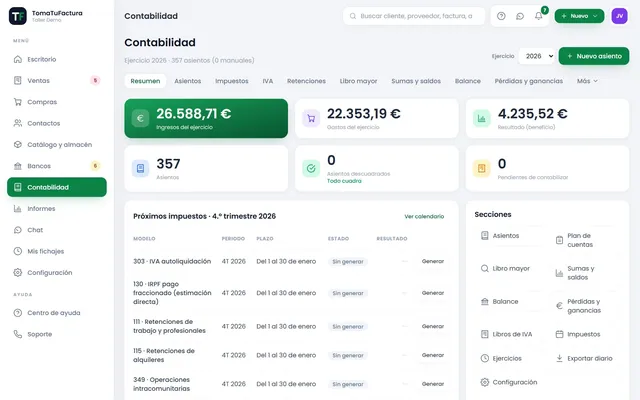
Task: Click the chart icon on result card
Action: point(482,118)
